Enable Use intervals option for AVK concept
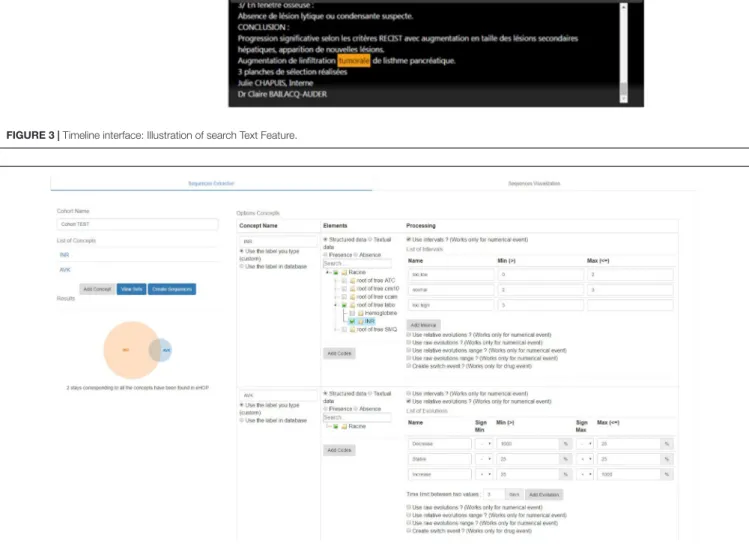The height and width of the screenshot is (544, 749). point(408,394)
